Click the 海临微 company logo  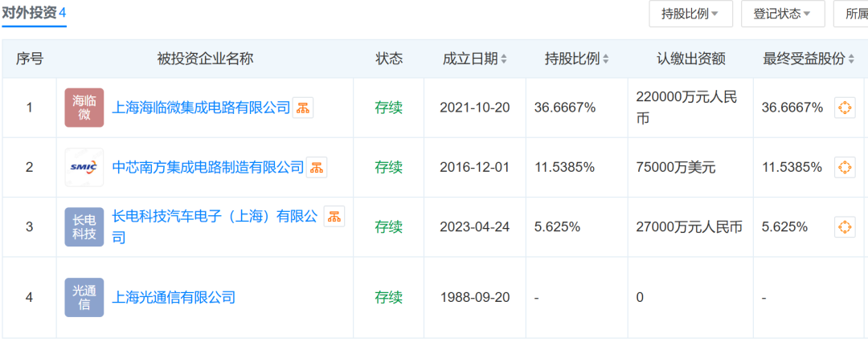click(84, 108)
